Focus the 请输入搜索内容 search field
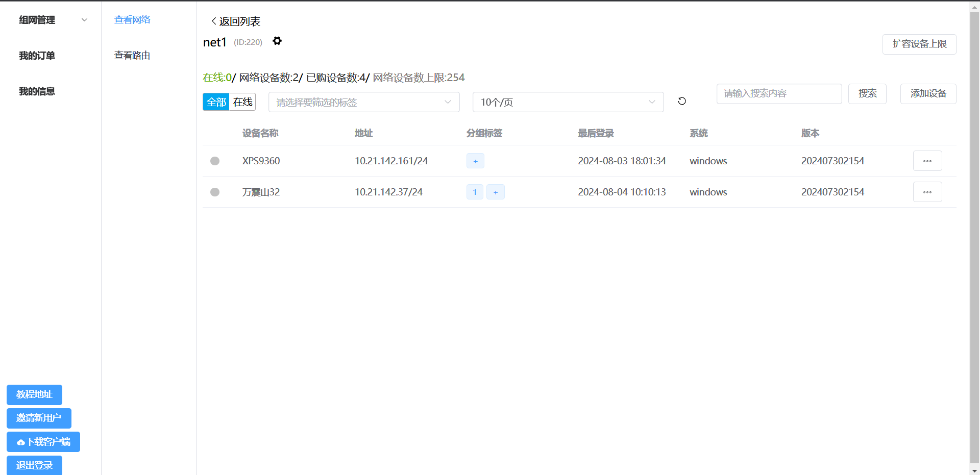This screenshot has width=980, height=475. tap(779, 93)
